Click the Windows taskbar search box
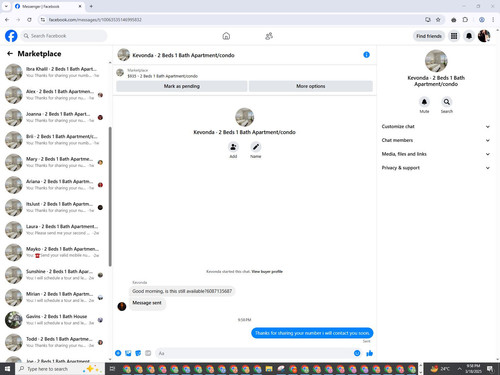The height and width of the screenshot is (375, 500). pyautogui.click(x=59, y=369)
